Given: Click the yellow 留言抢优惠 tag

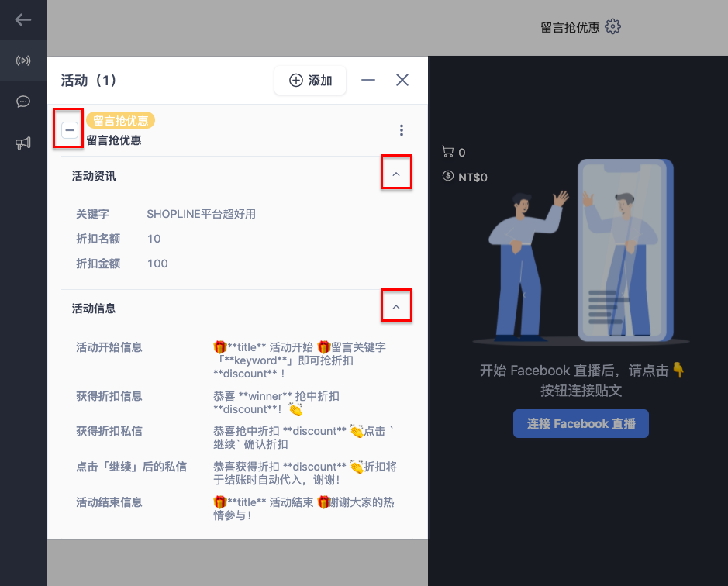Looking at the screenshot, I should pos(120,121).
